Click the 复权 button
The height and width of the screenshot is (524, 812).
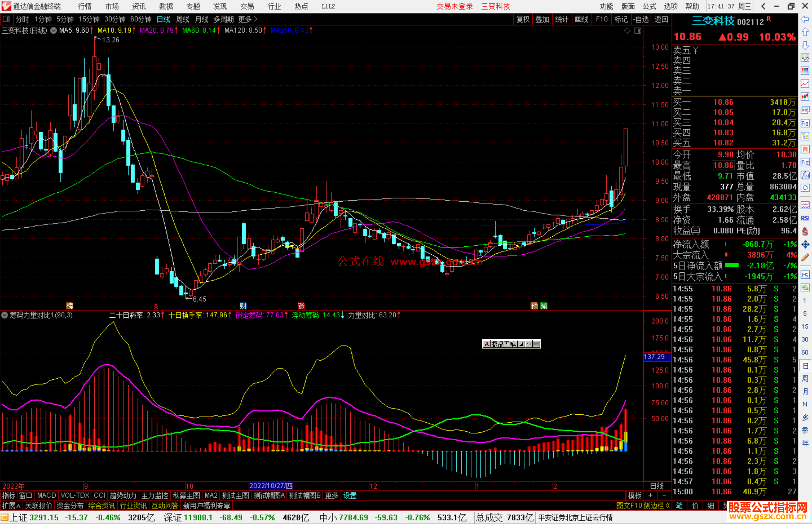pyautogui.click(x=523, y=19)
